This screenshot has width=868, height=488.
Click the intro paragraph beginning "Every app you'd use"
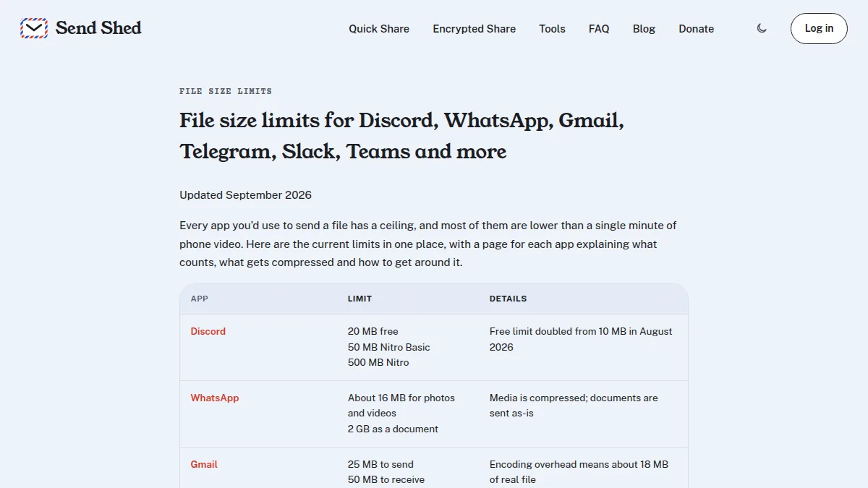pos(428,244)
